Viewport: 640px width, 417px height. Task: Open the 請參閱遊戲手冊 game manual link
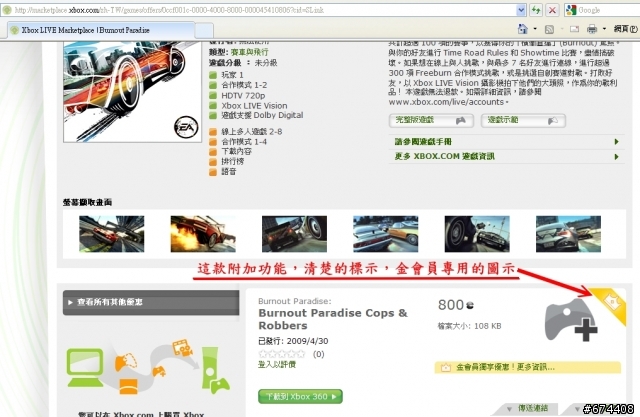point(423,142)
